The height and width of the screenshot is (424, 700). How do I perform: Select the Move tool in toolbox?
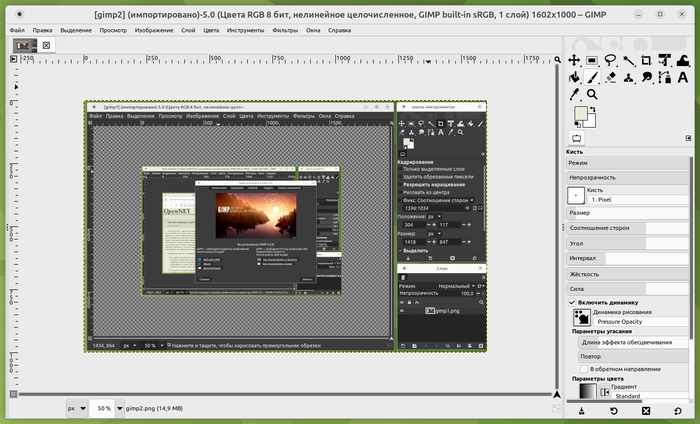click(574, 60)
